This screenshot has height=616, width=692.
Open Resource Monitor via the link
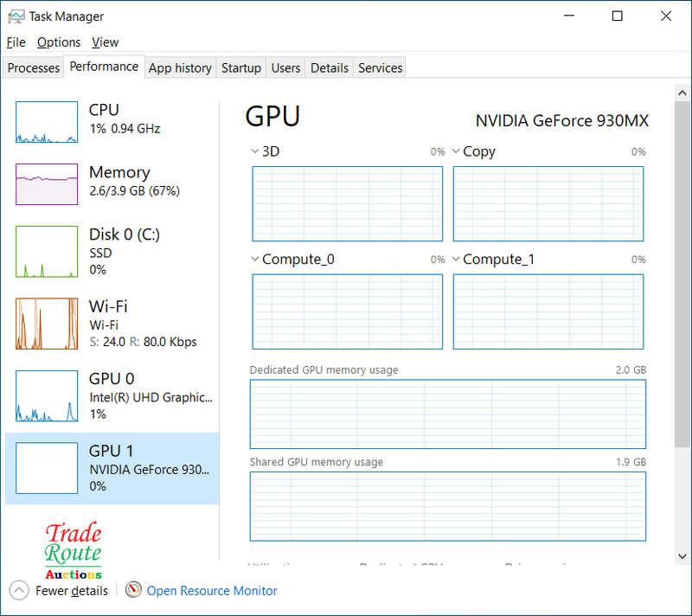pyautogui.click(x=212, y=591)
